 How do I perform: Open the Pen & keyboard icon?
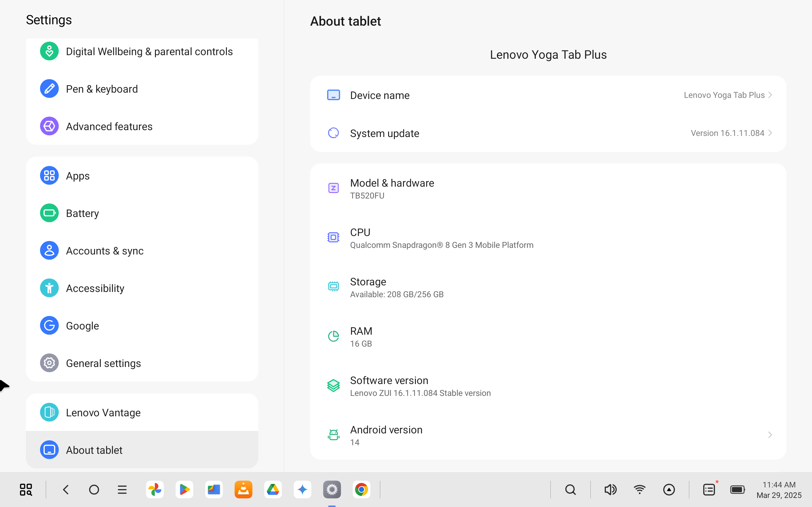coord(49,89)
